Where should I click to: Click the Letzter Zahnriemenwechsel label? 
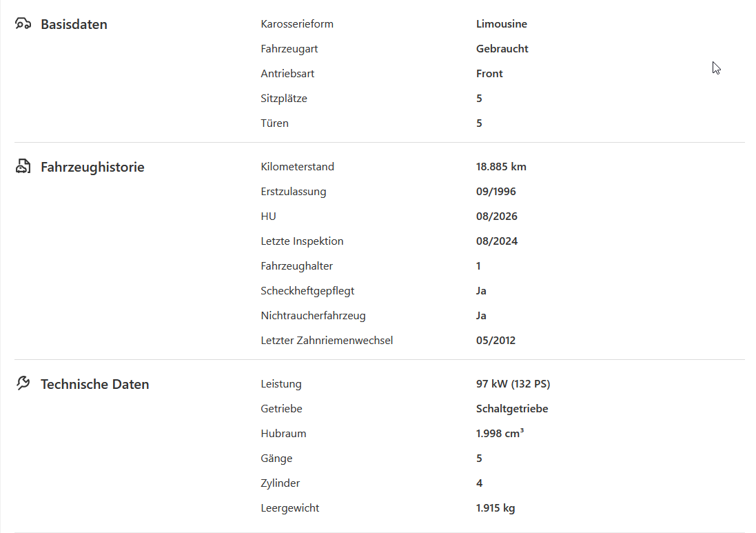[327, 340]
